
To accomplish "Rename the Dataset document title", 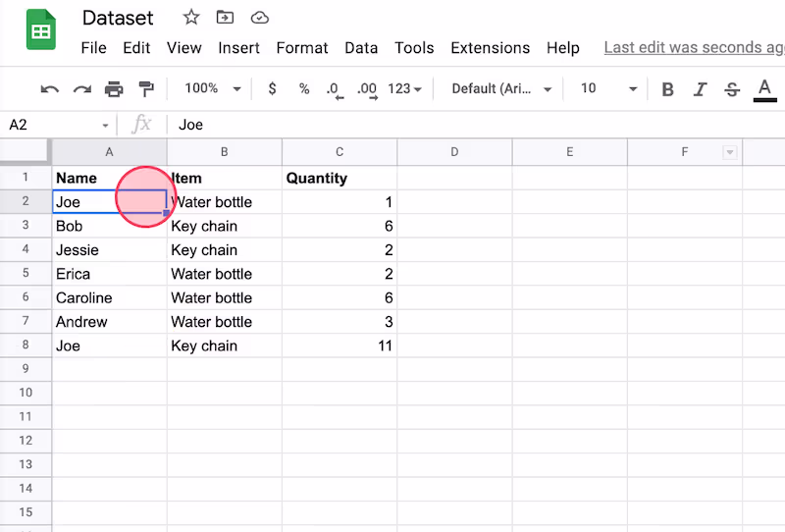I will tap(118, 18).
